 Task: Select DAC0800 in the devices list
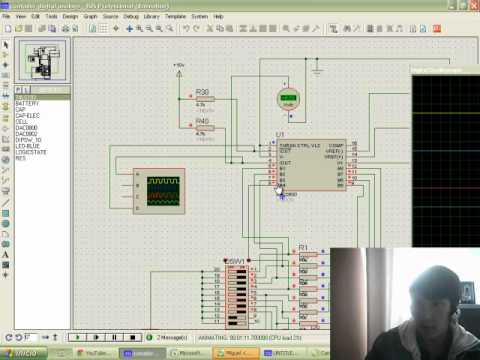[27, 128]
